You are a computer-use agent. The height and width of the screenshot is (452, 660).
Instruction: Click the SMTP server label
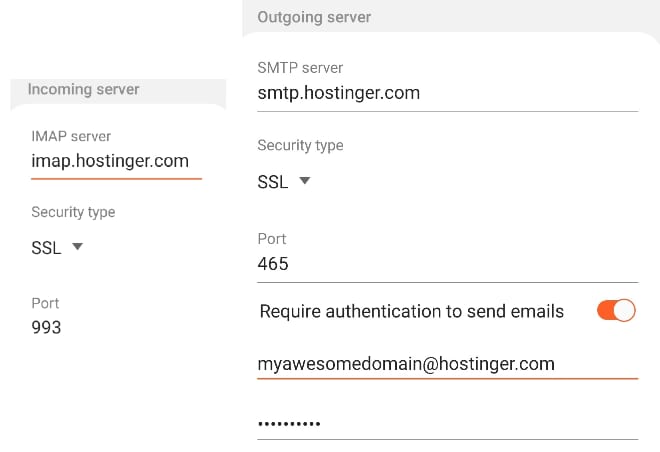tap(300, 68)
